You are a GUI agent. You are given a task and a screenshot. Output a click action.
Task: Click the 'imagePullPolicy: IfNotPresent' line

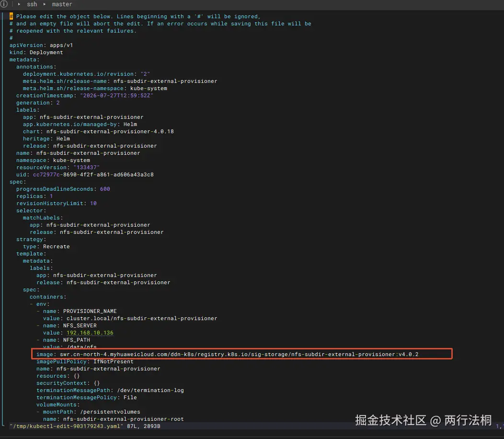pos(85,362)
